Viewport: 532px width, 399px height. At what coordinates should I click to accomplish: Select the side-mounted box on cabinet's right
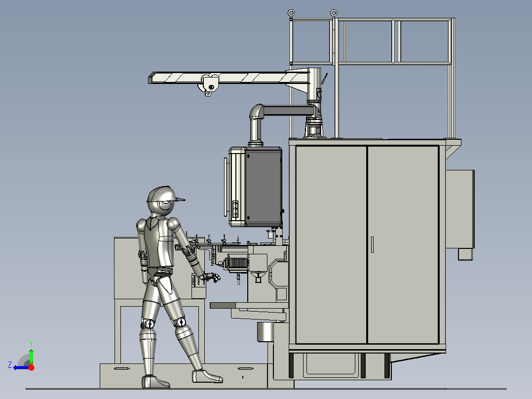(460, 209)
